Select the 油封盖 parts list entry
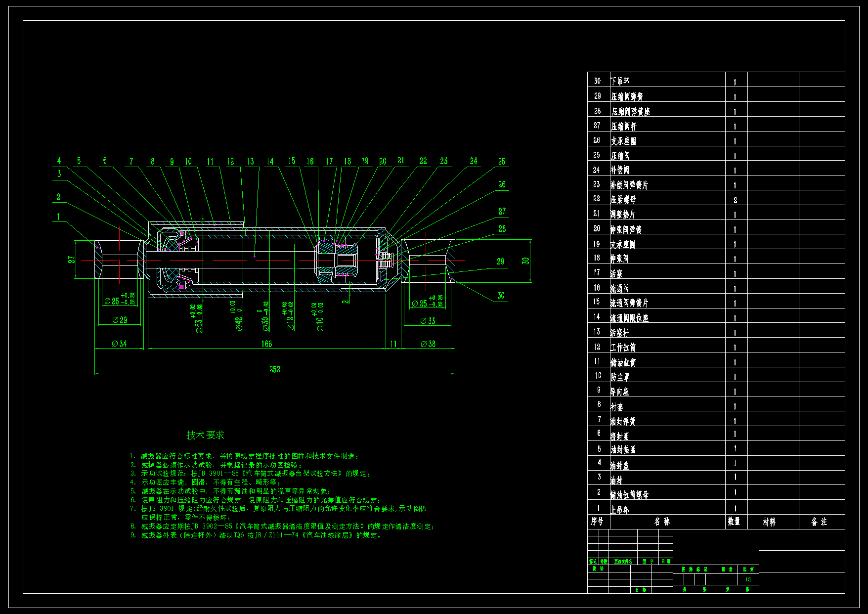The height and width of the screenshot is (614, 868). tap(619, 465)
